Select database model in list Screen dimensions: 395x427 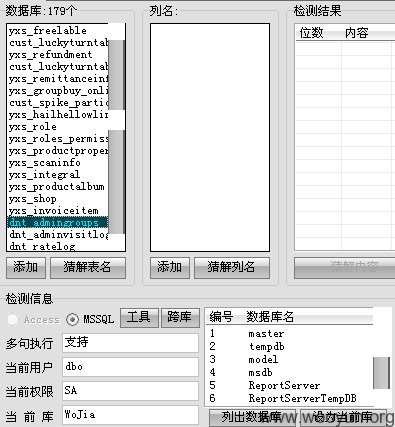(263, 360)
